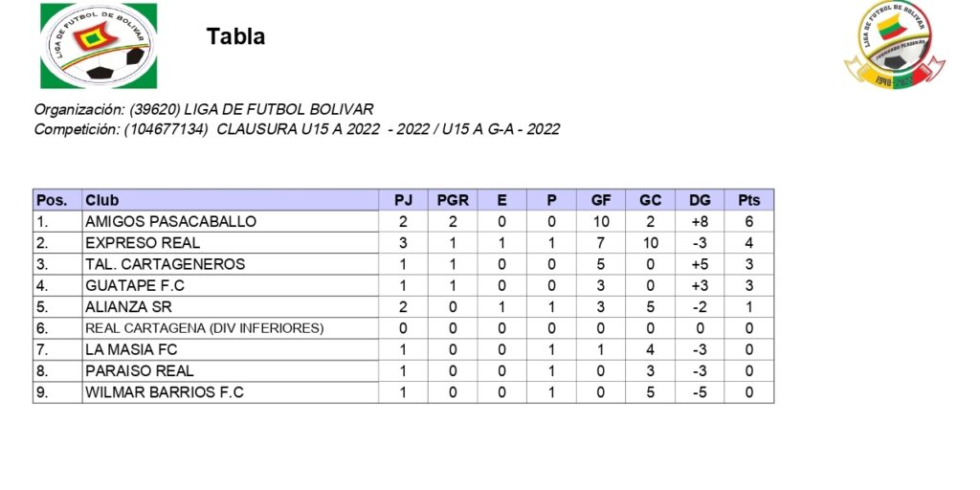
Task: Click the Pos. column header
Action: click(x=52, y=200)
